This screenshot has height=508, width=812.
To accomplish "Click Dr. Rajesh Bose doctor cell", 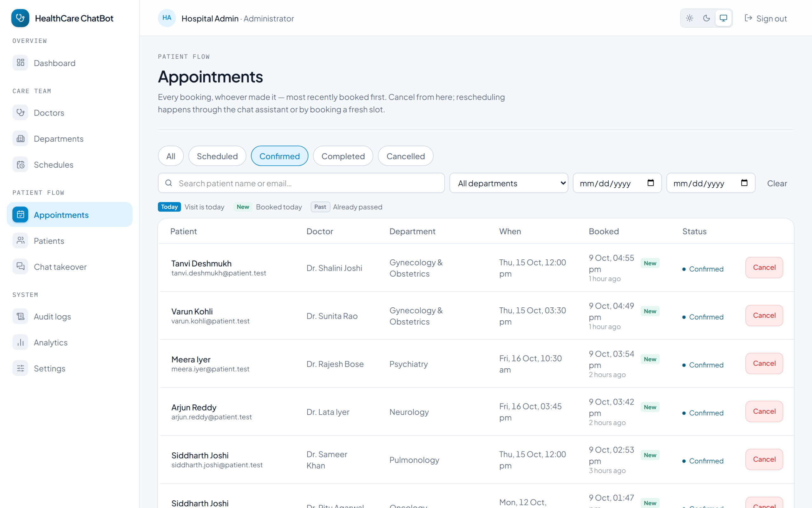I will click(x=335, y=364).
